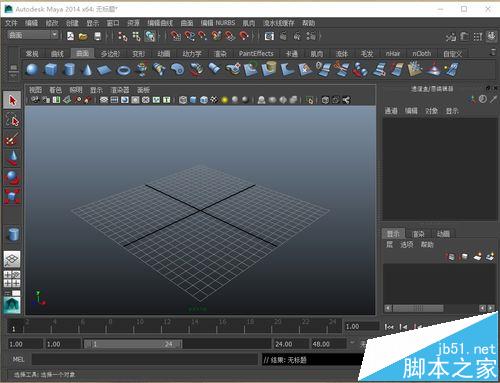Switch to the nHair shelf tab
Screen dimensions: 500x383
pyautogui.click(x=392, y=53)
